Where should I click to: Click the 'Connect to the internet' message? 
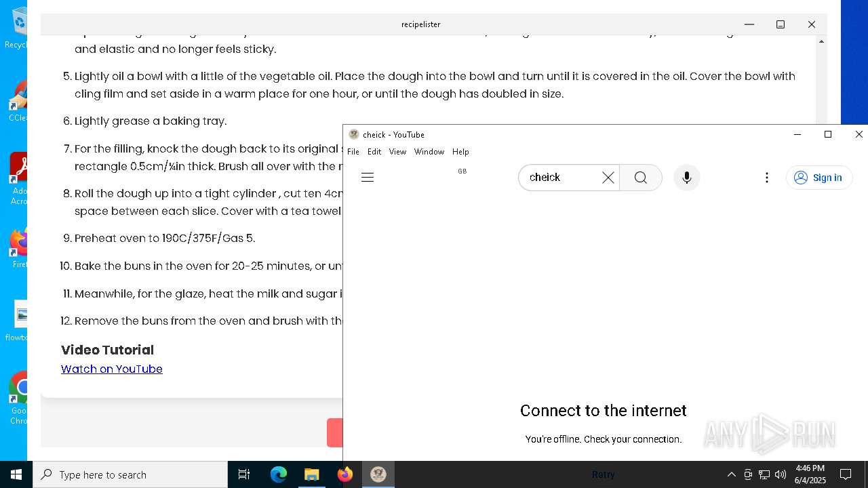pos(604,411)
